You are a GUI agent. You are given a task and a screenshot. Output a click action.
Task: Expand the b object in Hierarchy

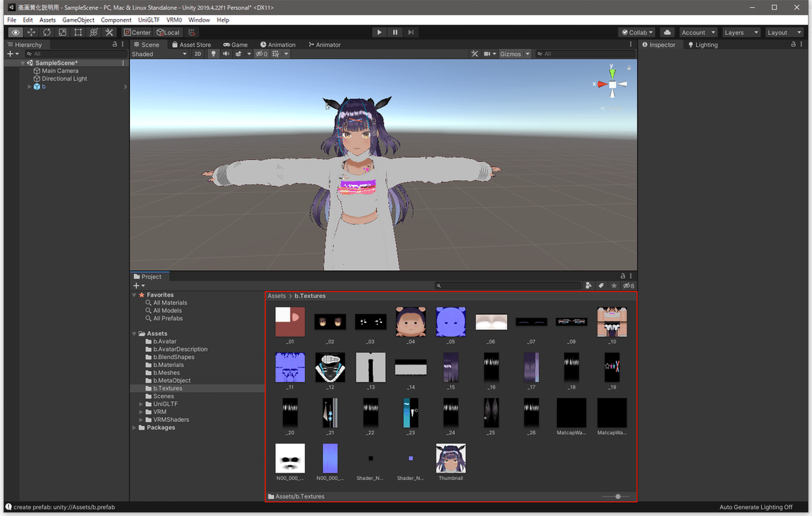click(x=29, y=87)
